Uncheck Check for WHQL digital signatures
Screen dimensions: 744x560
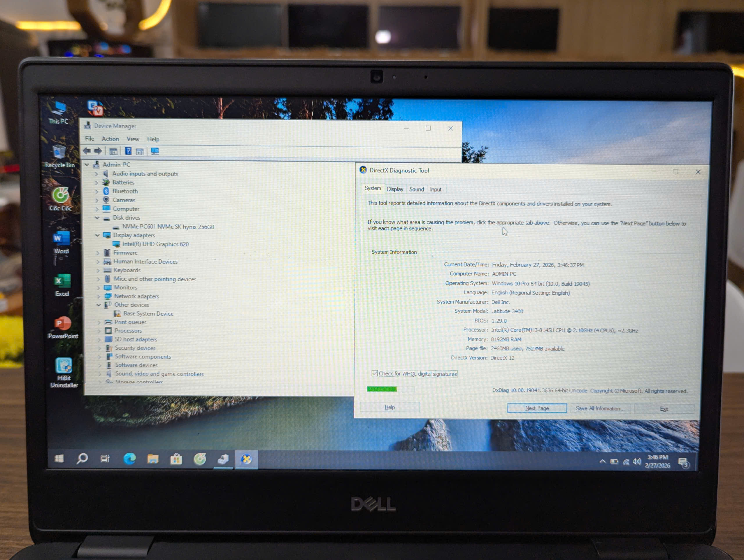[375, 373]
